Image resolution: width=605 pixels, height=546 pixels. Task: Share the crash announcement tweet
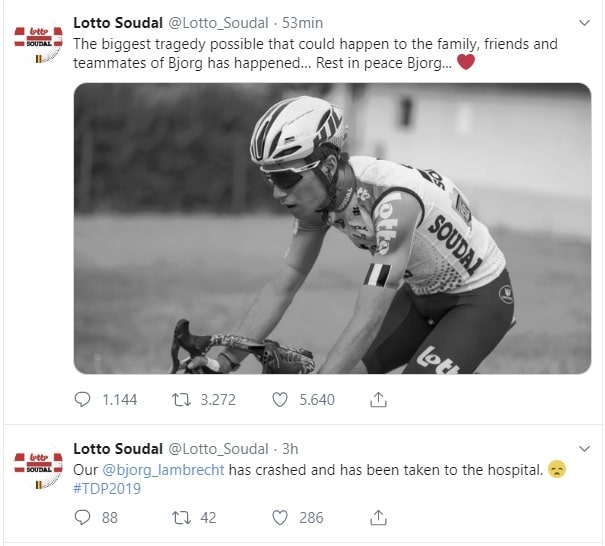[379, 517]
